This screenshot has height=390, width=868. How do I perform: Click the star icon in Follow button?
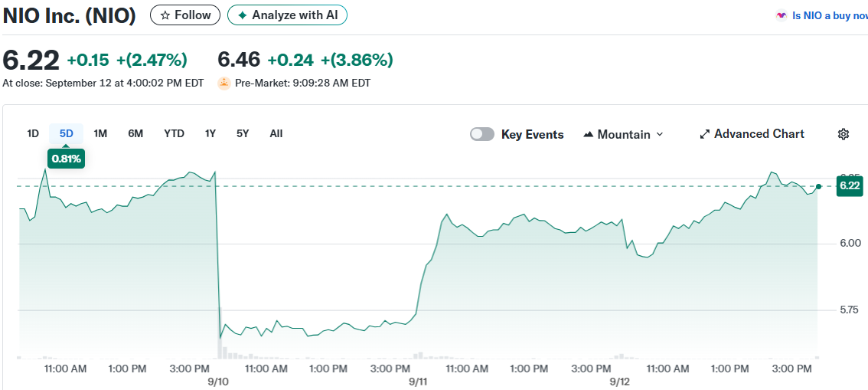(165, 15)
